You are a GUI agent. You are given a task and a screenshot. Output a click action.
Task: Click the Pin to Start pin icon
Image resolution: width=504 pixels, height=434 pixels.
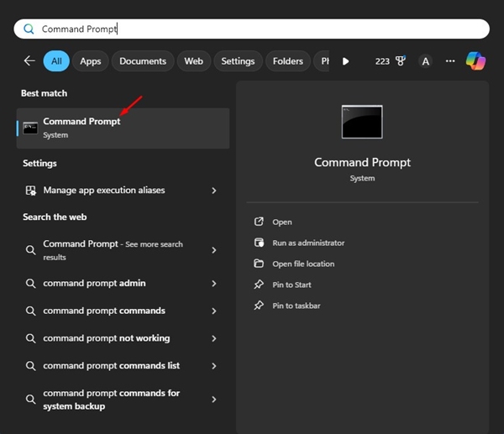(x=259, y=285)
